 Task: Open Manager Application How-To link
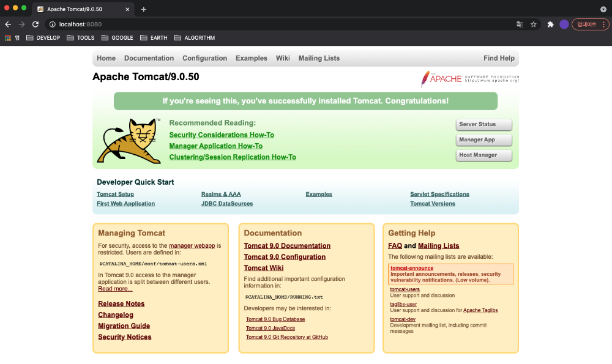(x=216, y=146)
